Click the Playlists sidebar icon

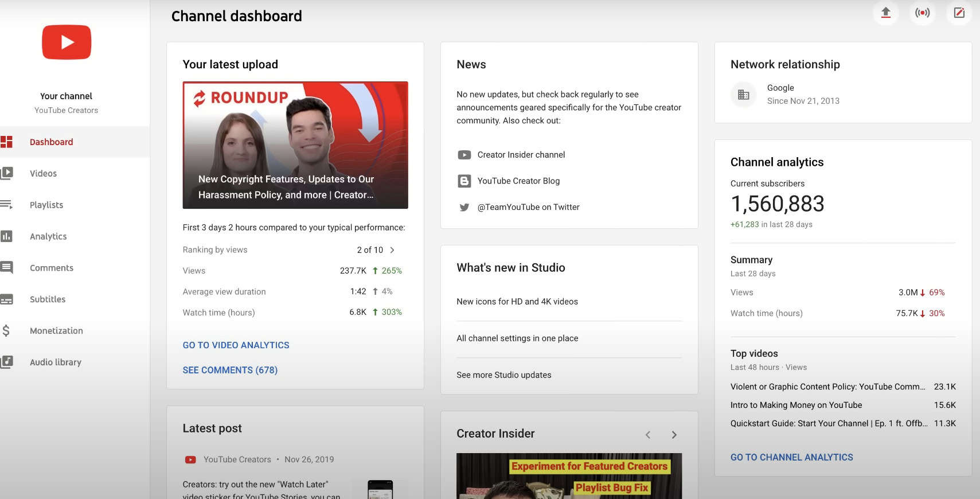pos(6,204)
